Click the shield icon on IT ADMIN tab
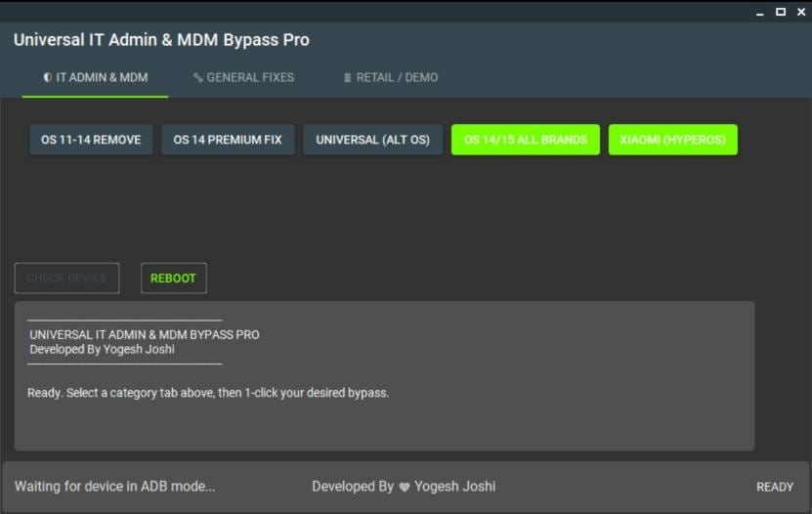This screenshot has width=812, height=514. (48, 77)
